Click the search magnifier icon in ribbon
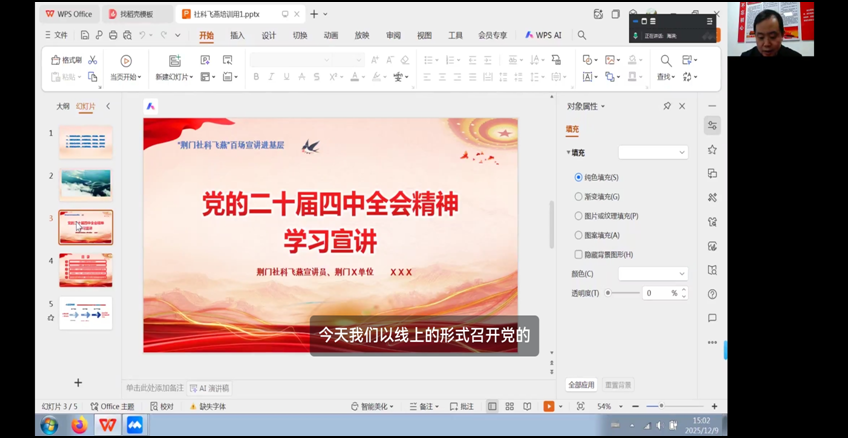Image resolution: width=848 pixels, height=438 pixels. [x=582, y=35]
